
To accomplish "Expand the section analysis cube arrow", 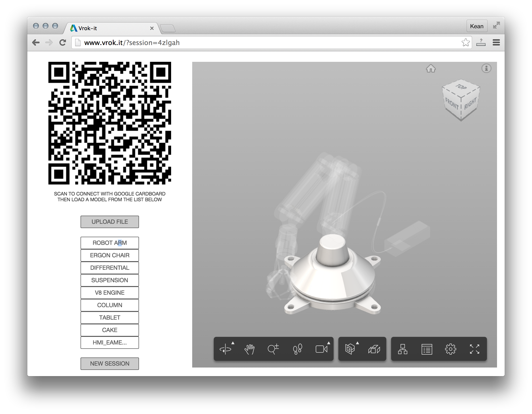I will tap(357, 343).
